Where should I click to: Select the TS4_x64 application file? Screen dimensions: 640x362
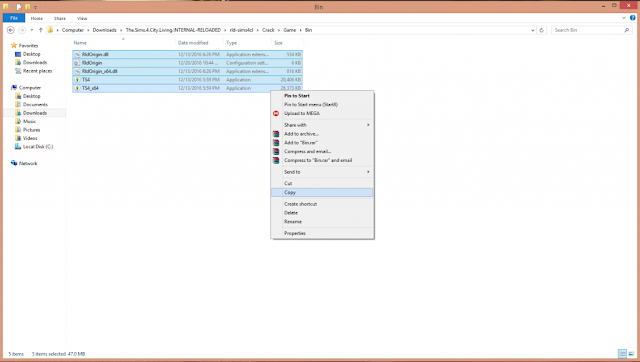187,88
